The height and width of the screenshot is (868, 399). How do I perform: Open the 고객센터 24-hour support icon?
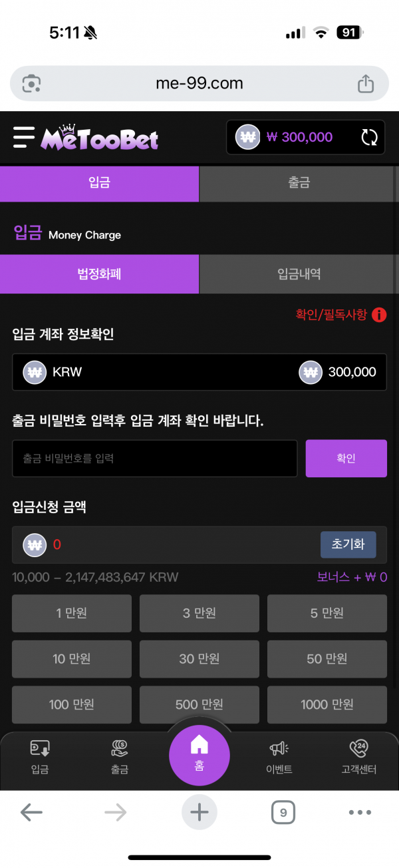359,757
